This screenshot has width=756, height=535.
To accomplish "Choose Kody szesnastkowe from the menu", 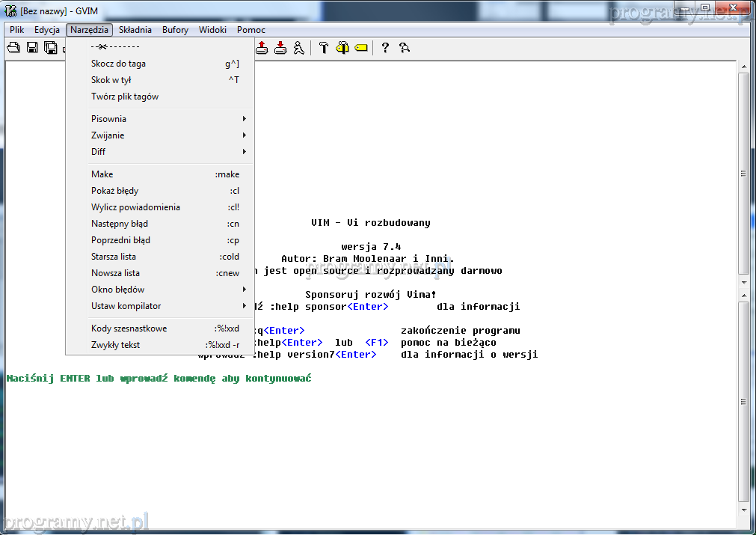I will click(x=129, y=328).
